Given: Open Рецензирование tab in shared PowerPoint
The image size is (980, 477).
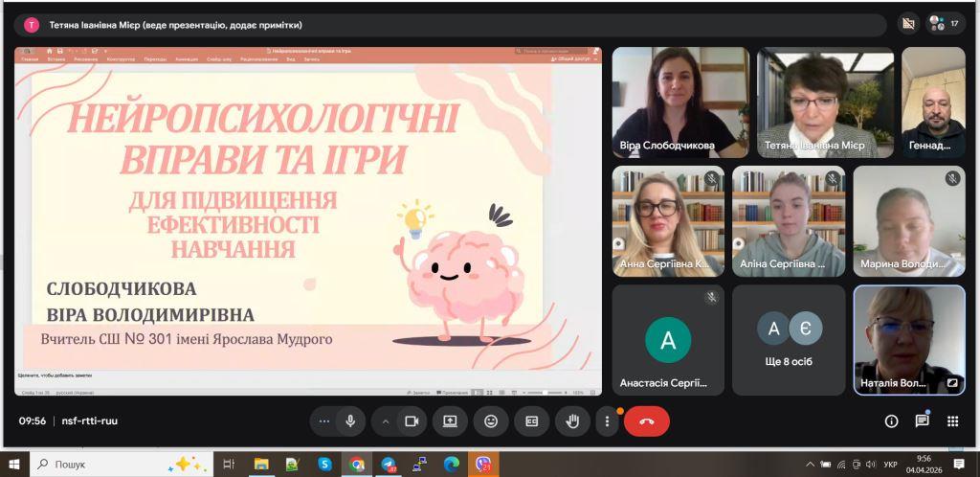Looking at the screenshot, I should (258, 59).
